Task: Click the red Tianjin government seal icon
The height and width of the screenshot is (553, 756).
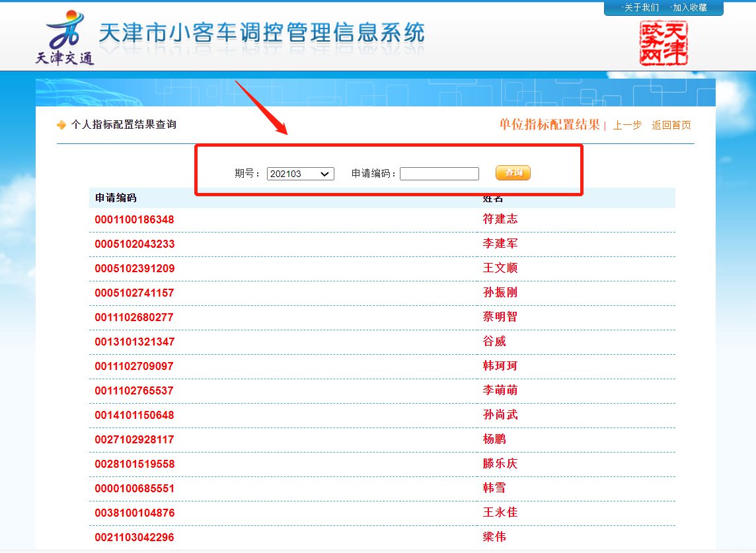Action: 663,43
